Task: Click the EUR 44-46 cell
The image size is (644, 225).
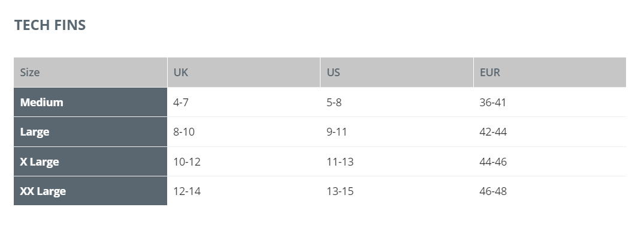Action: [x=550, y=161]
